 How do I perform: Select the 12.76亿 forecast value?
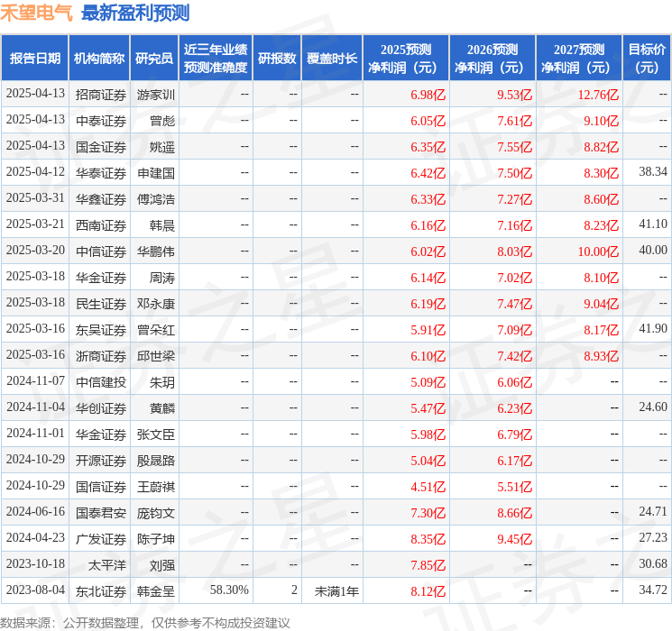coord(598,95)
